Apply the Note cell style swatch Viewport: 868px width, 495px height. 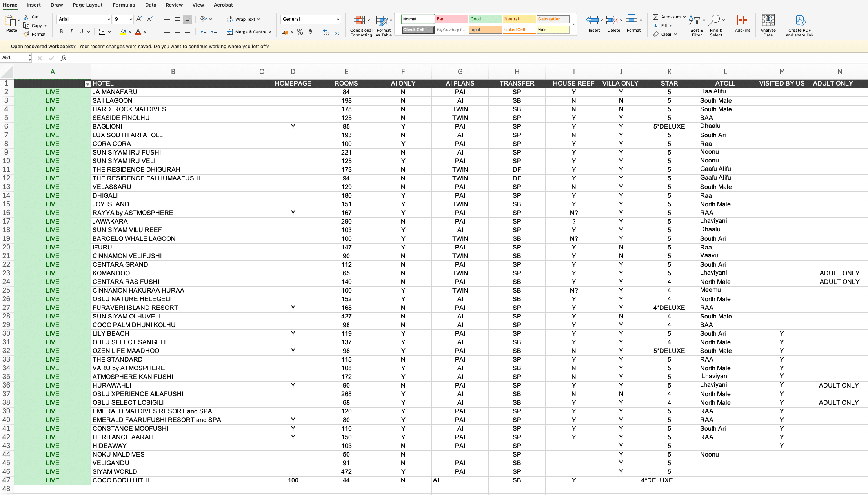553,30
